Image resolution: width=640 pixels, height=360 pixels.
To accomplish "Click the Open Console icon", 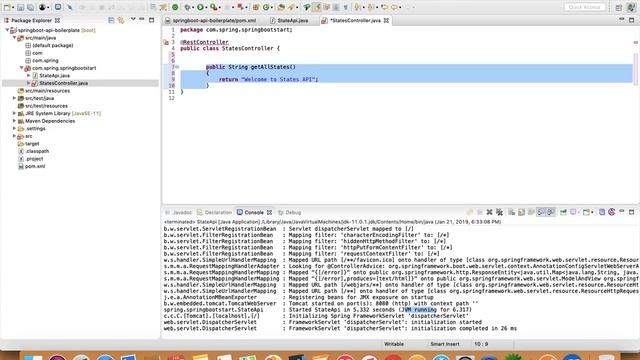I will click(586, 212).
